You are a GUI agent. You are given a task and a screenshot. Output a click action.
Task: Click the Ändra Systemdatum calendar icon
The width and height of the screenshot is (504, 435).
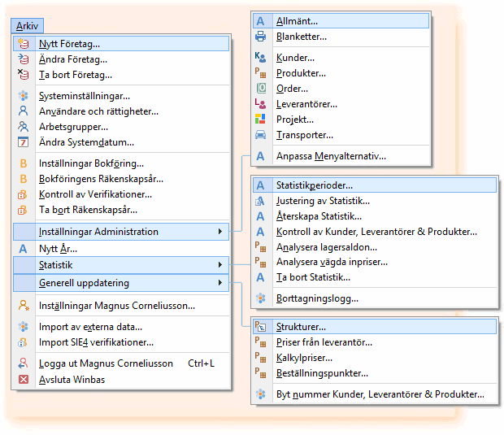pos(24,142)
